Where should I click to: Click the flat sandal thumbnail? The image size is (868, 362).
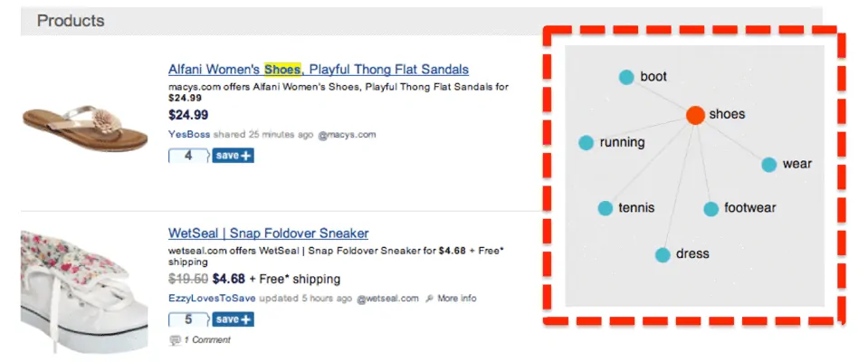click(85, 128)
